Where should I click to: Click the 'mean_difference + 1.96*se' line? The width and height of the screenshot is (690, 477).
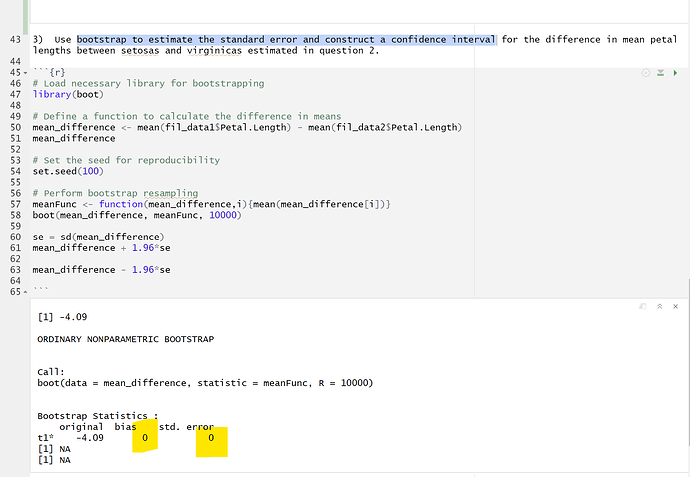pos(101,248)
